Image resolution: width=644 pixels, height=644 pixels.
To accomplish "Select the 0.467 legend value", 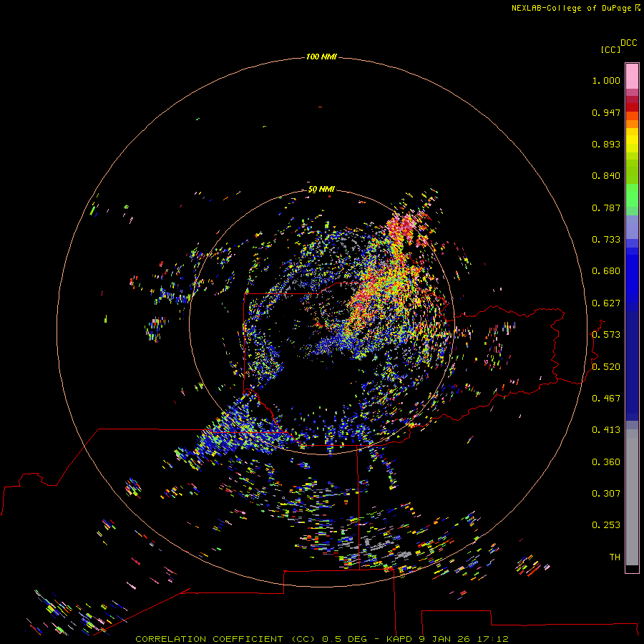I will click(606, 399).
